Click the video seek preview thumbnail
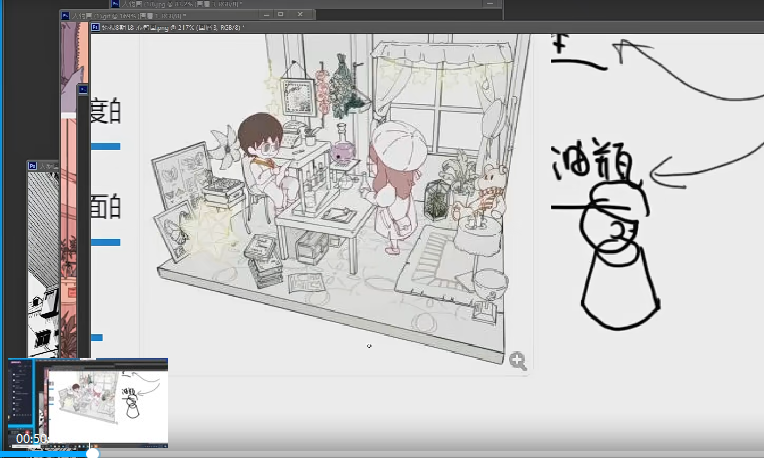This screenshot has width=764, height=458. (88, 403)
